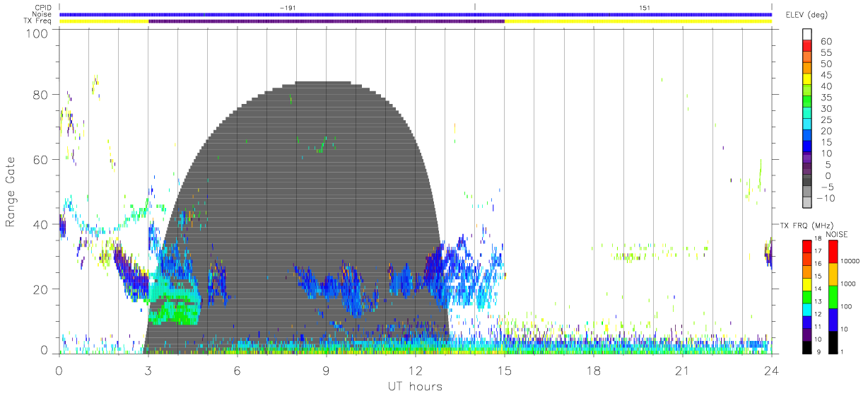Viewport: 868px width, 401px height.
Task: Click the red top segment of the NOISE bar
Action: [832, 251]
